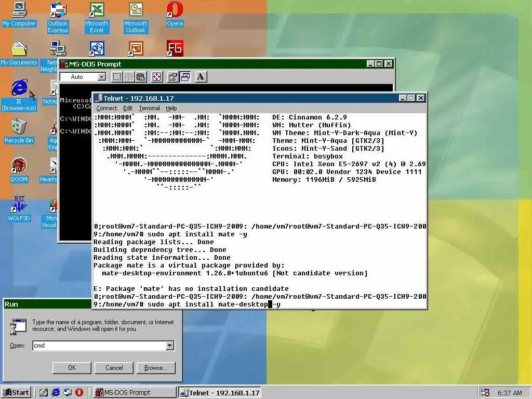Click 'Memory: 1196MiB / 5925MiB' text
532x399 pixels.
324,180
